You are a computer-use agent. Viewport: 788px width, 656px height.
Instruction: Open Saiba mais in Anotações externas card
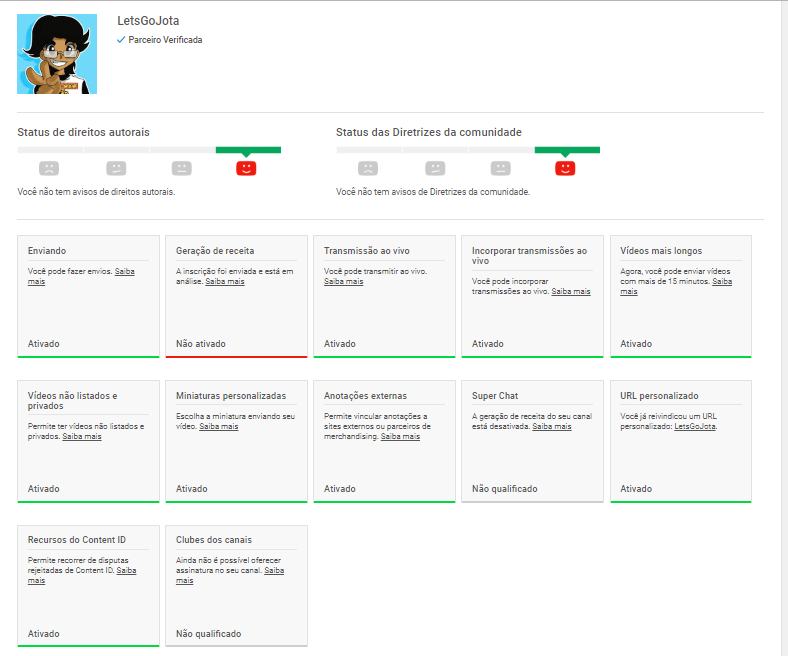(400, 436)
